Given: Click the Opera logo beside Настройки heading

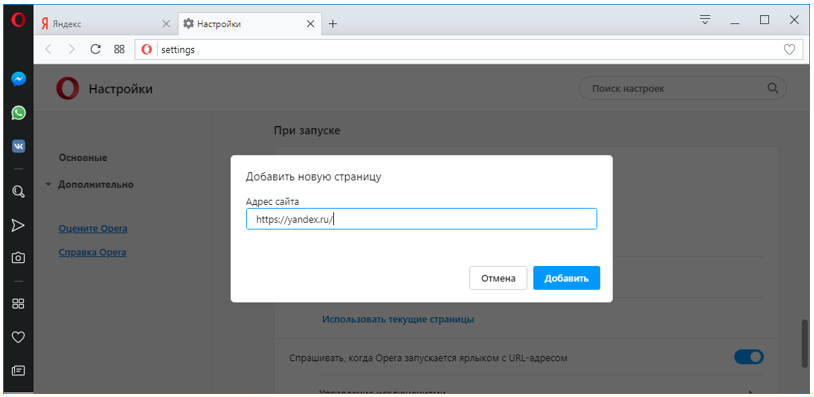Looking at the screenshot, I should (x=68, y=88).
